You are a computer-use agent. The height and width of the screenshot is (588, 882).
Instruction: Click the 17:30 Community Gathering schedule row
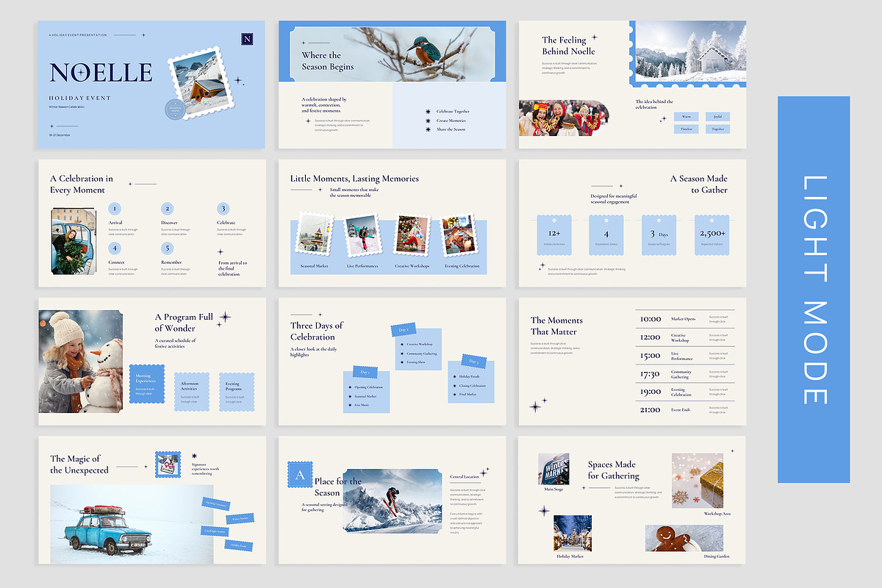click(x=685, y=374)
